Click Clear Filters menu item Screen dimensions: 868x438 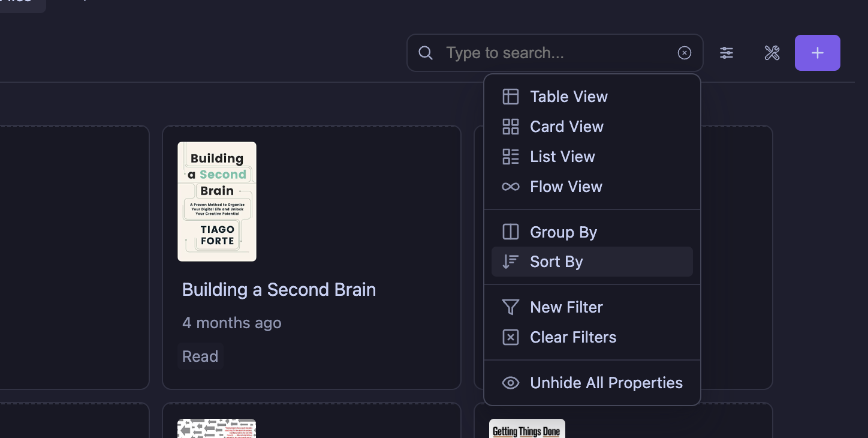tap(573, 337)
